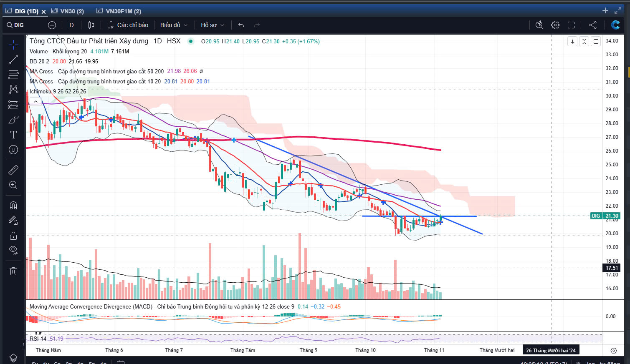The image size is (630, 364).
Task: Click the green market status dot
Action: coord(191,41)
